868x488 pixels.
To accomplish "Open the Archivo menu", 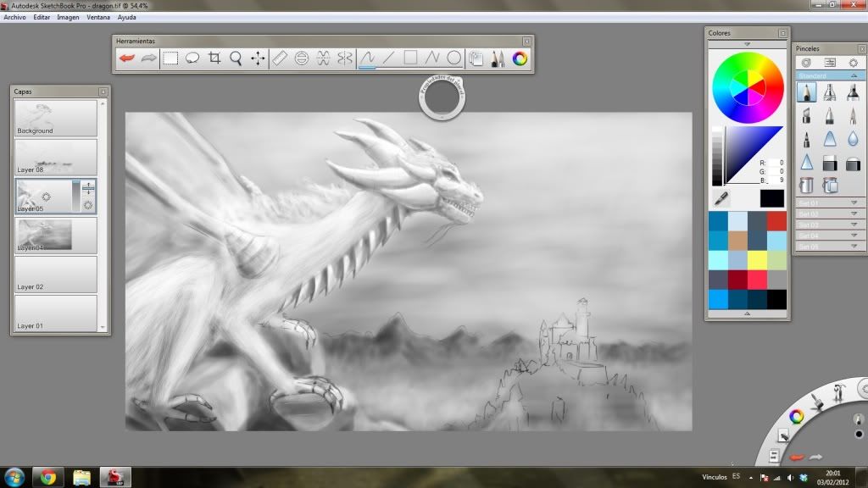I will click(x=14, y=17).
